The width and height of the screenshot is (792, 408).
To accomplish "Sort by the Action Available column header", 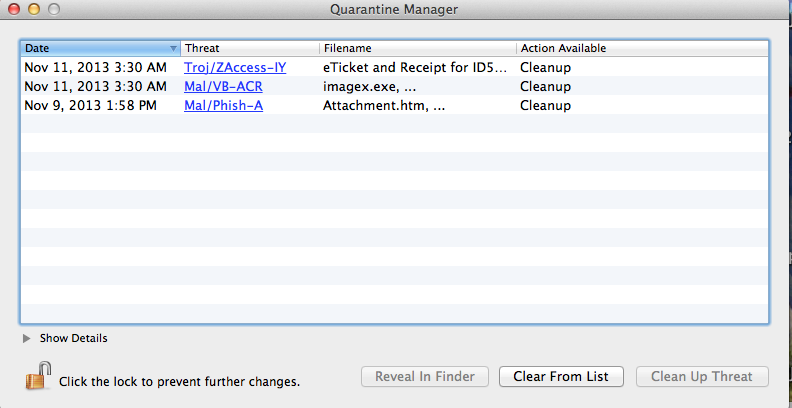I will pos(642,48).
